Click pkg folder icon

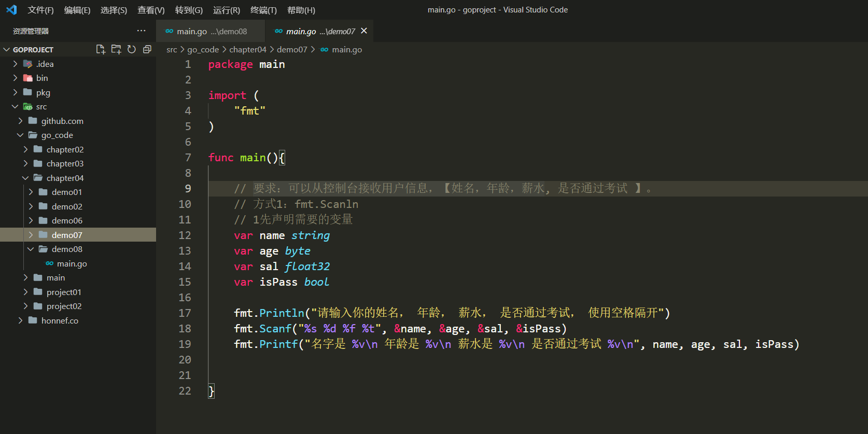pyautogui.click(x=28, y=92)
